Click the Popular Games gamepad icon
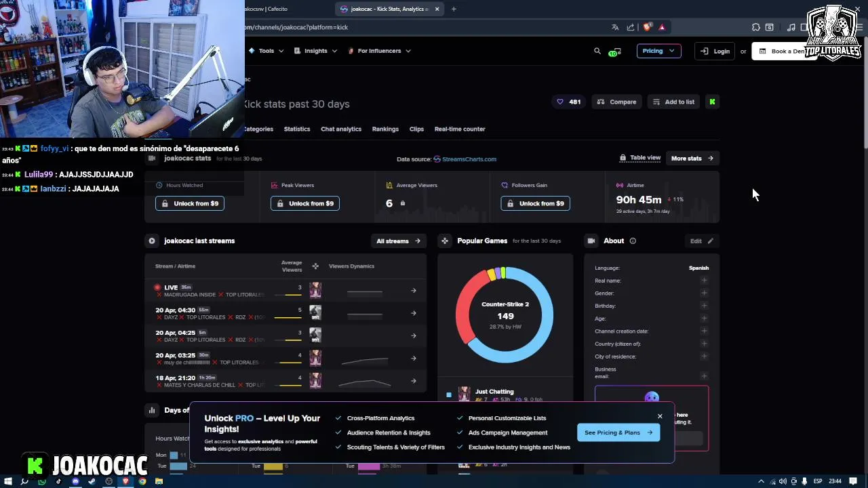868x488 pixels. tap(444, 241)
